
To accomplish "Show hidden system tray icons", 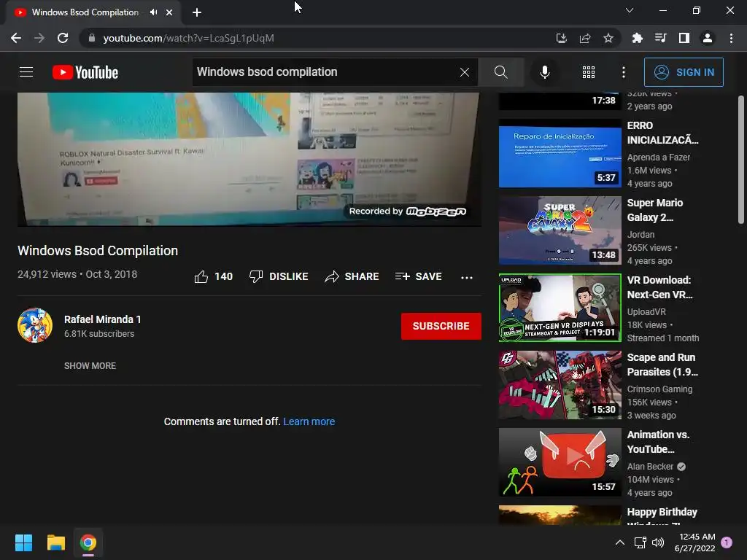I will pyautogui.click(x=620, y=542).
